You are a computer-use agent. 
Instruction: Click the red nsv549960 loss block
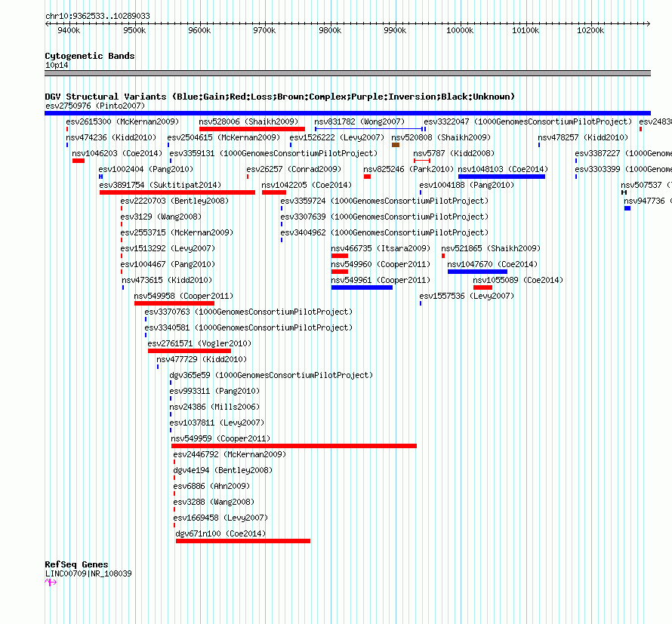pyautogui.click(x=340, y=272)
